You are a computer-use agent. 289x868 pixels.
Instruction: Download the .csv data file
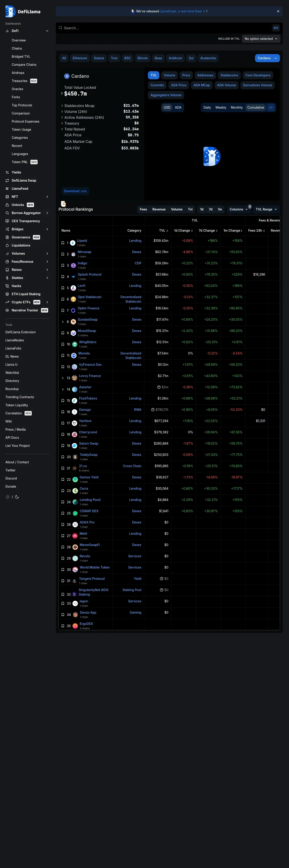(x=75, y=191)
